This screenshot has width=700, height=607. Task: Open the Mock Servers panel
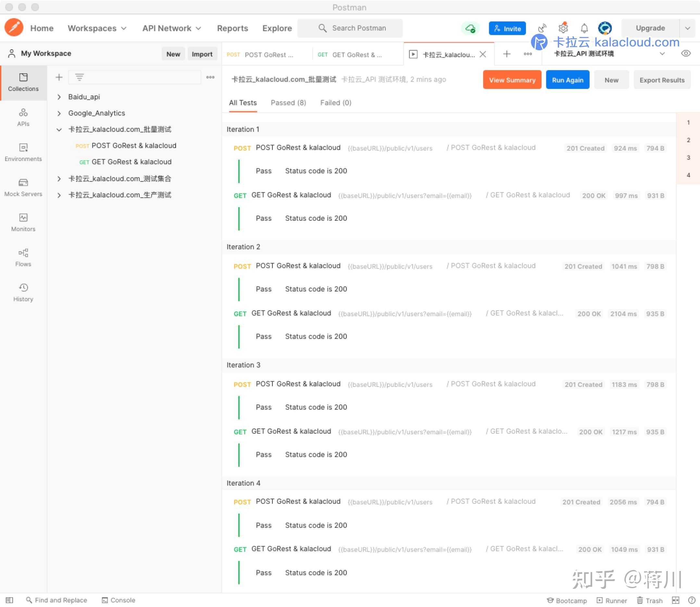click(23, 187)
